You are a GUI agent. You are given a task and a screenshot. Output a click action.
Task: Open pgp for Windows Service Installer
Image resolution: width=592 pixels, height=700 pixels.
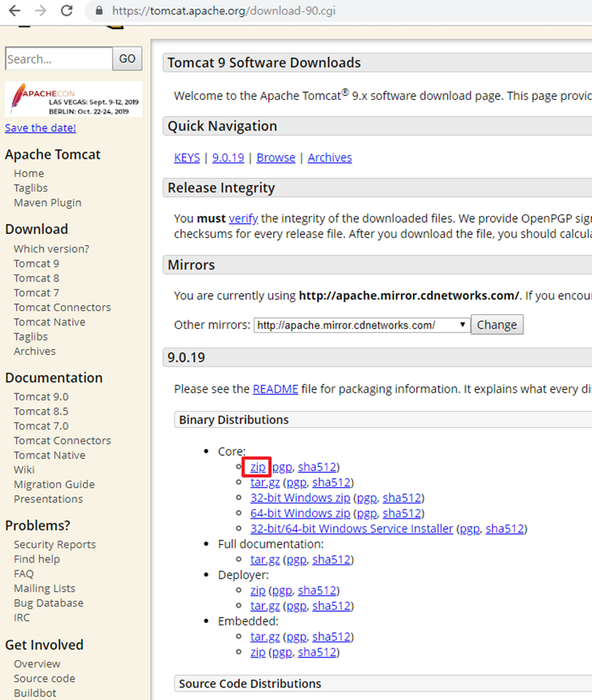470,529
